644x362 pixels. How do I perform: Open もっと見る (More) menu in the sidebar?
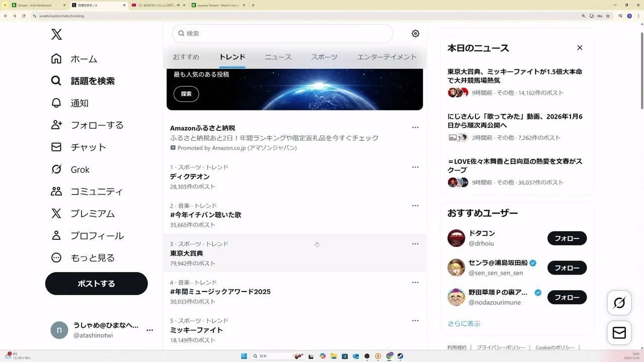(83, 258)
